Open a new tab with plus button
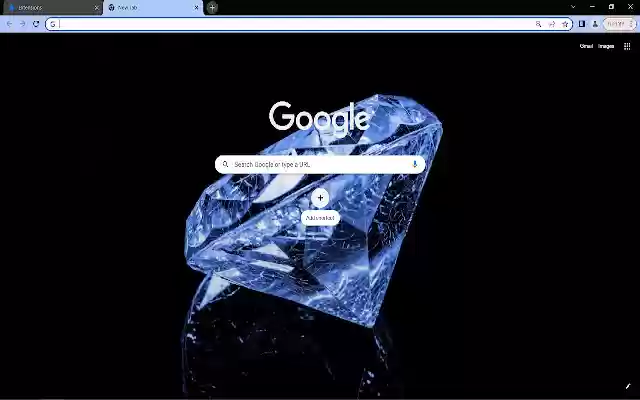The height and width of the screenshot is (400, 640). coord(212,7)
